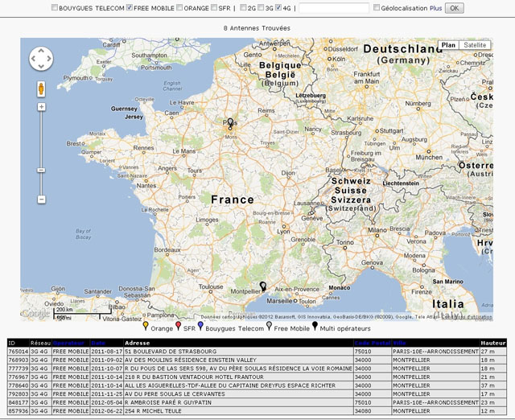
Task: Uncheck the FREE MOBILE checkbox
Action: [130, 8]
